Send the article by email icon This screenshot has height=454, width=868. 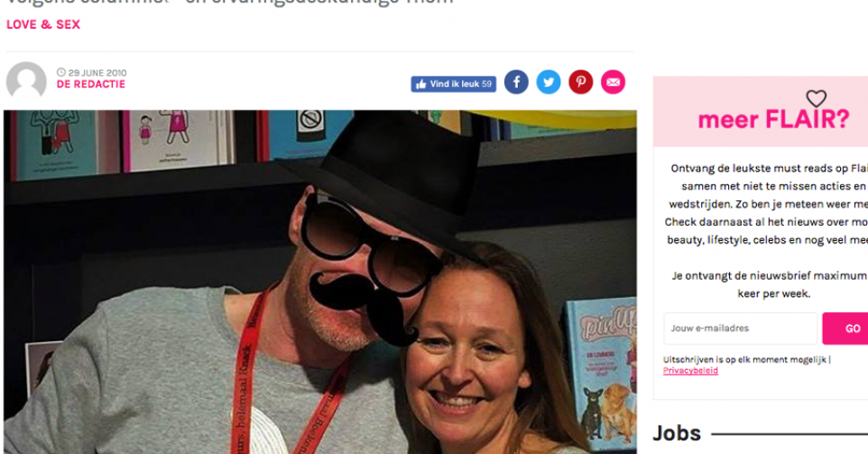point(613,82)
